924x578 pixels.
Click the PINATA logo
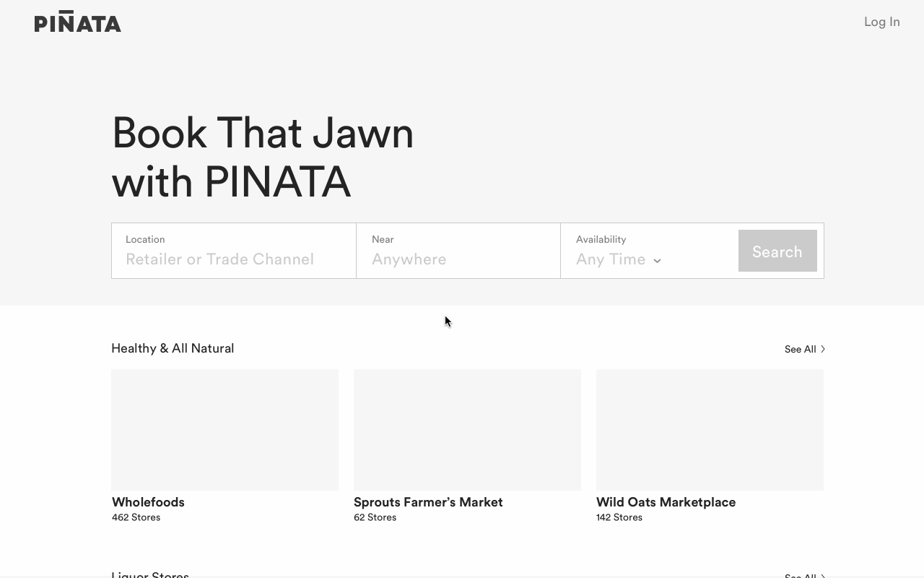(78, 22)
